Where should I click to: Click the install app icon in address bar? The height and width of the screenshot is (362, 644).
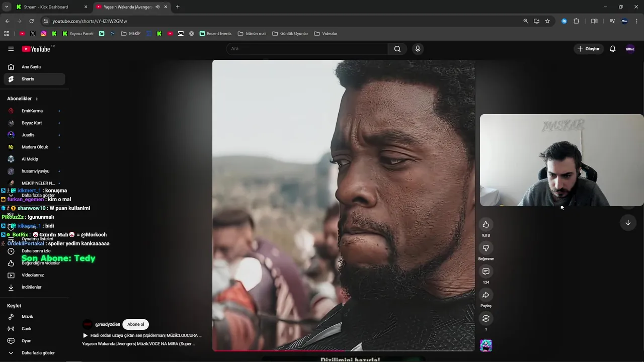[536, 21]
